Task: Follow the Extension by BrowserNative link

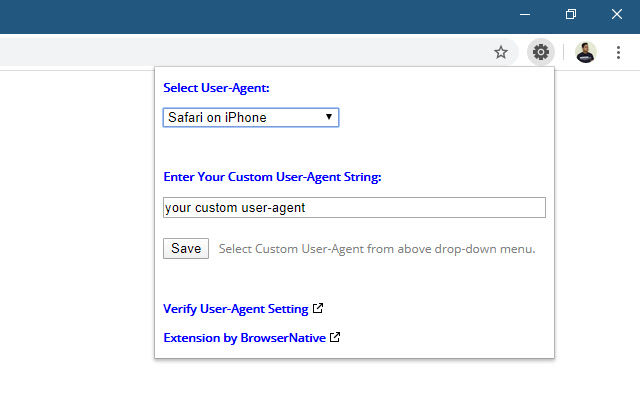Action: pos(244,338)
